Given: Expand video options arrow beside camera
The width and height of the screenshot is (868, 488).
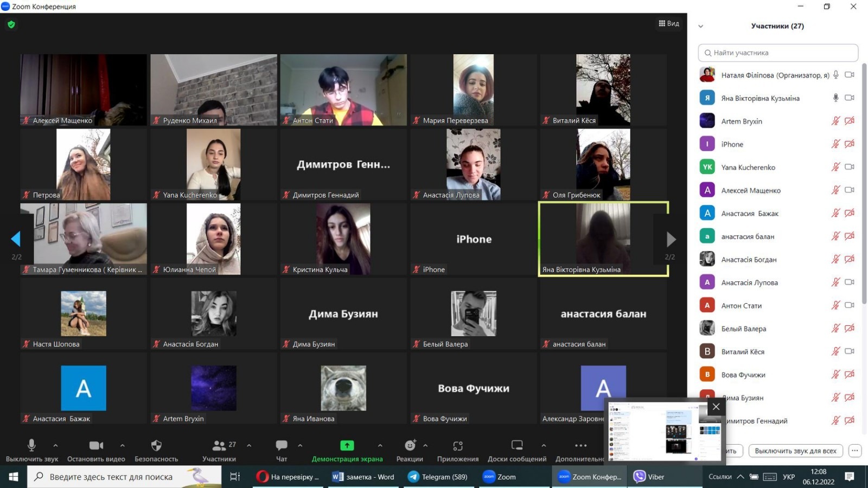Looking at the screenshot, I should [123, 446].
